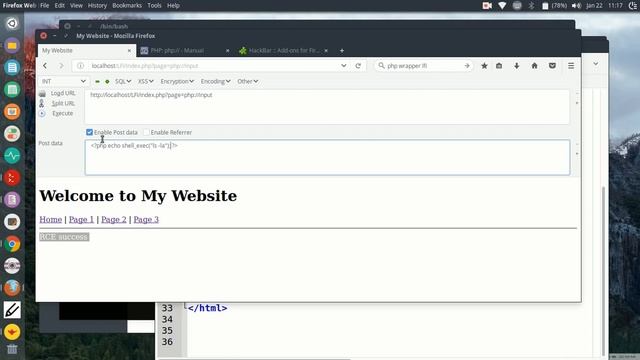Open the trash in the dock
640x360 pixels.
[12, 349]
